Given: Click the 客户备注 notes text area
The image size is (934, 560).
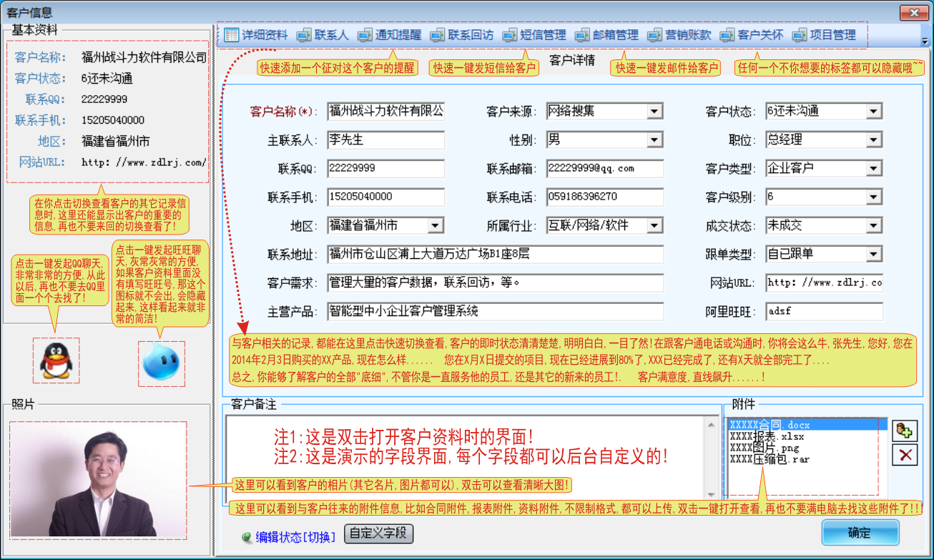Looking at the screenshot, I should point(473,458).
